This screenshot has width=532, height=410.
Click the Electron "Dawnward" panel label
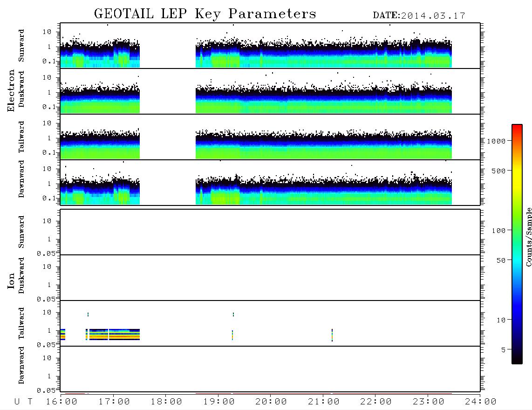(x=21, y=179)
